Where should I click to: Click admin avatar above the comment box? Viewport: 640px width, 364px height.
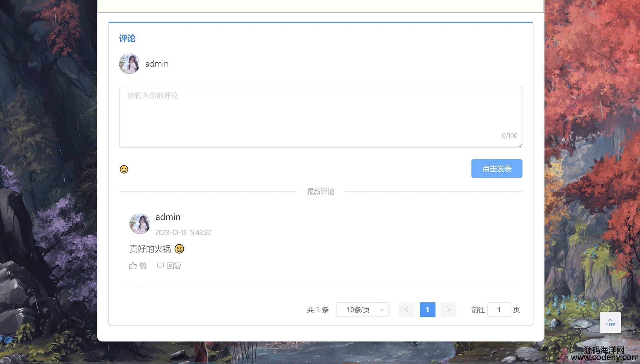pyautogui.click(x=129, y=64)
